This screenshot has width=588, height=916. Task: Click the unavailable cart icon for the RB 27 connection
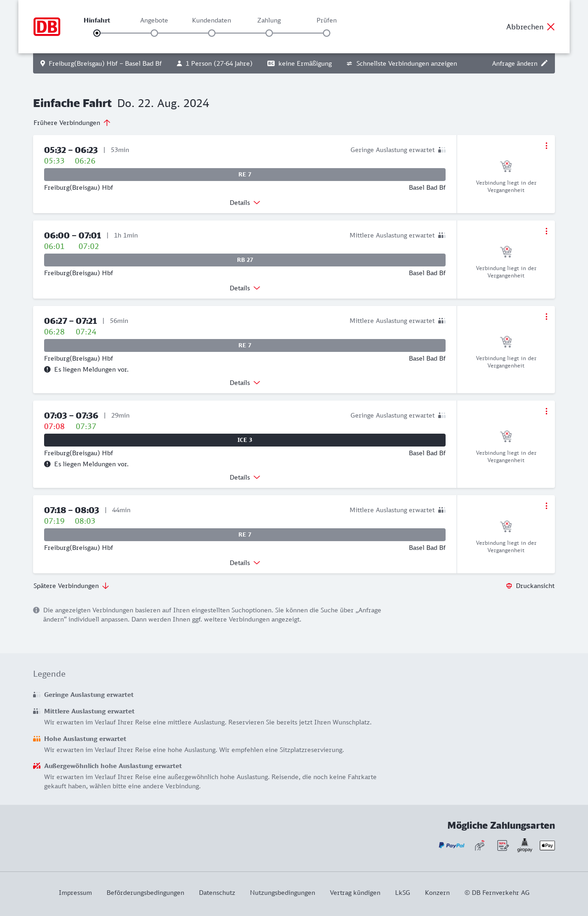point(506,251)
